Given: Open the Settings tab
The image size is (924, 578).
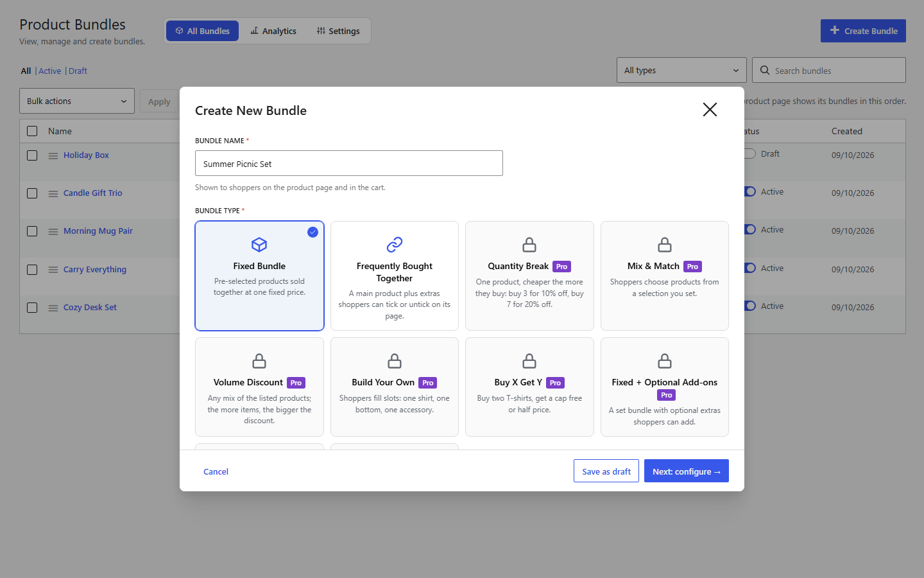Looking at the screenshot, I should click(338, 31).
